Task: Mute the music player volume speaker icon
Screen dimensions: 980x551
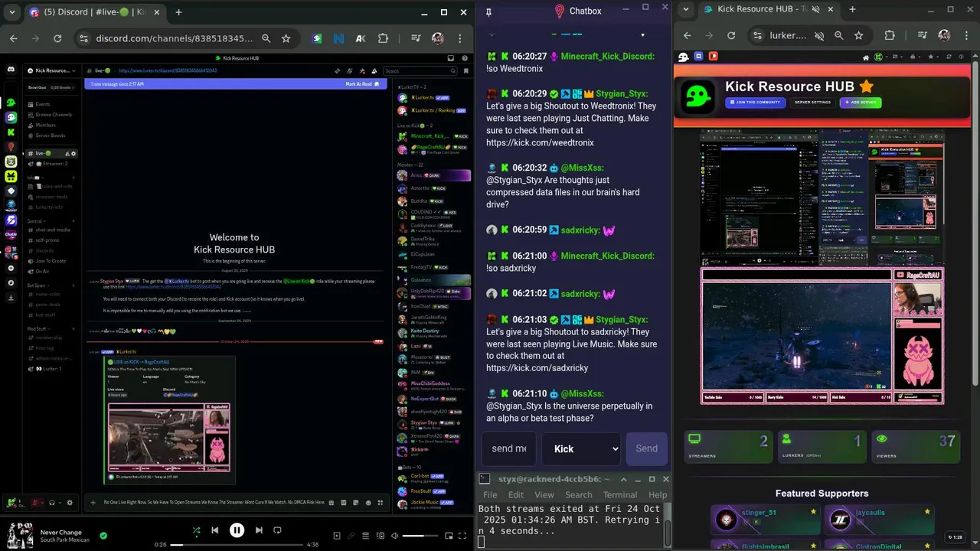Action: (394, 536)
